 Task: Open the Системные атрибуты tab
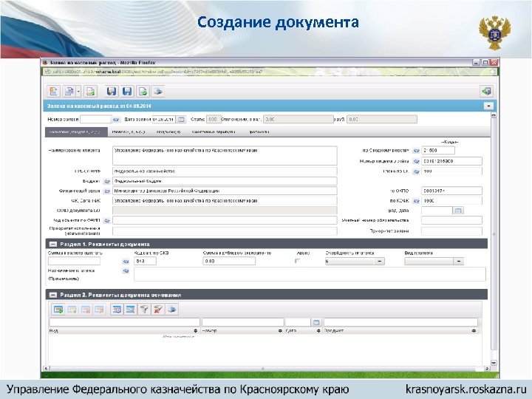pos(214,132)
